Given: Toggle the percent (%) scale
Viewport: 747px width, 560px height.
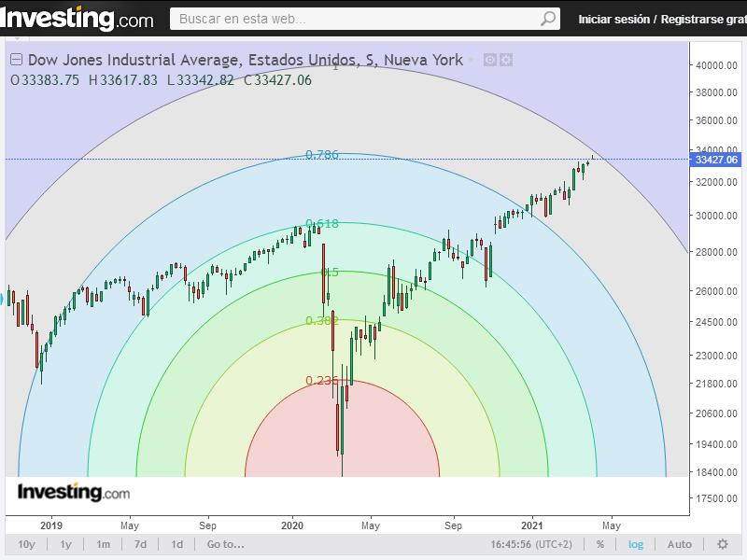Looking at the screenshot, I should [x=600, y=544].
